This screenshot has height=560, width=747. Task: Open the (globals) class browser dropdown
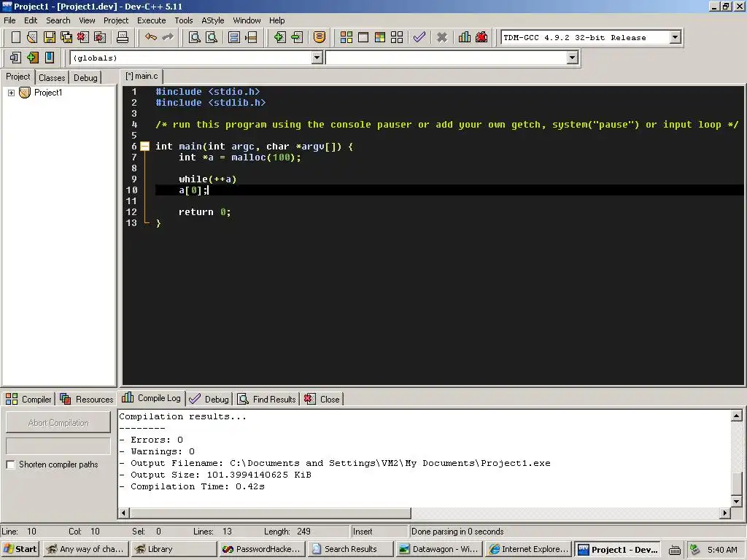pyautogui.click(x=317, y=58)
